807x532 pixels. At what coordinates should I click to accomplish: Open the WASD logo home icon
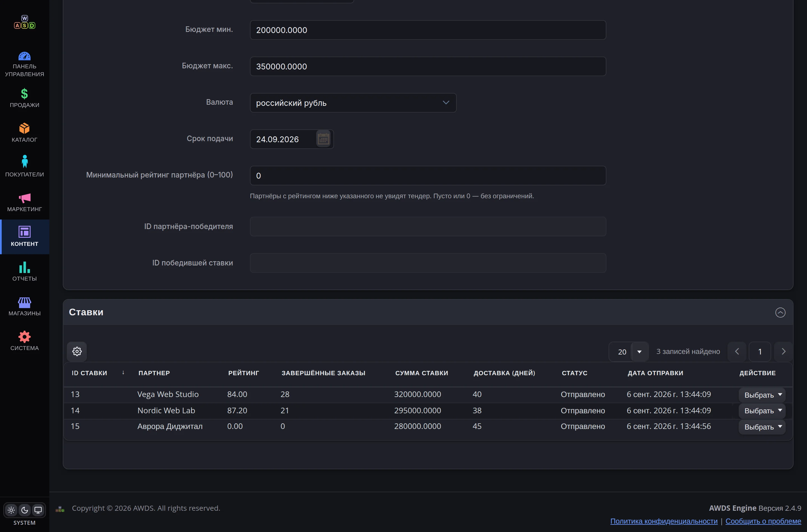point(24,22)
